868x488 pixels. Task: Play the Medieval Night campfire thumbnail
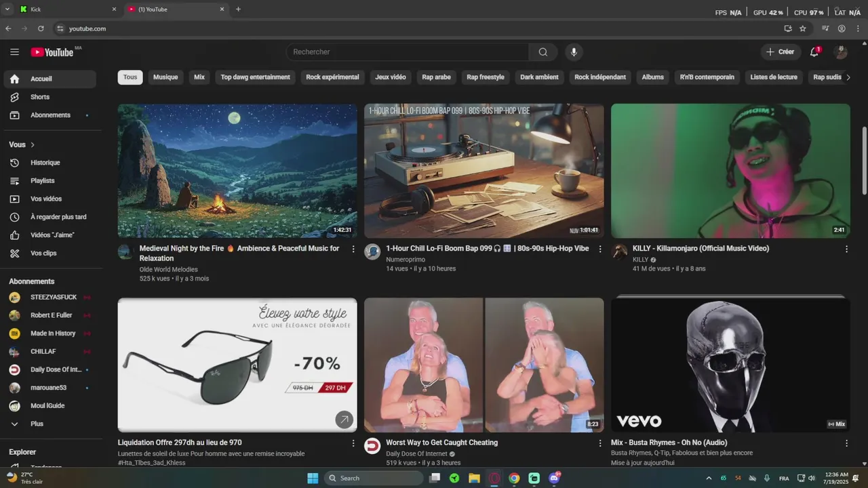(x=237, y=171)
